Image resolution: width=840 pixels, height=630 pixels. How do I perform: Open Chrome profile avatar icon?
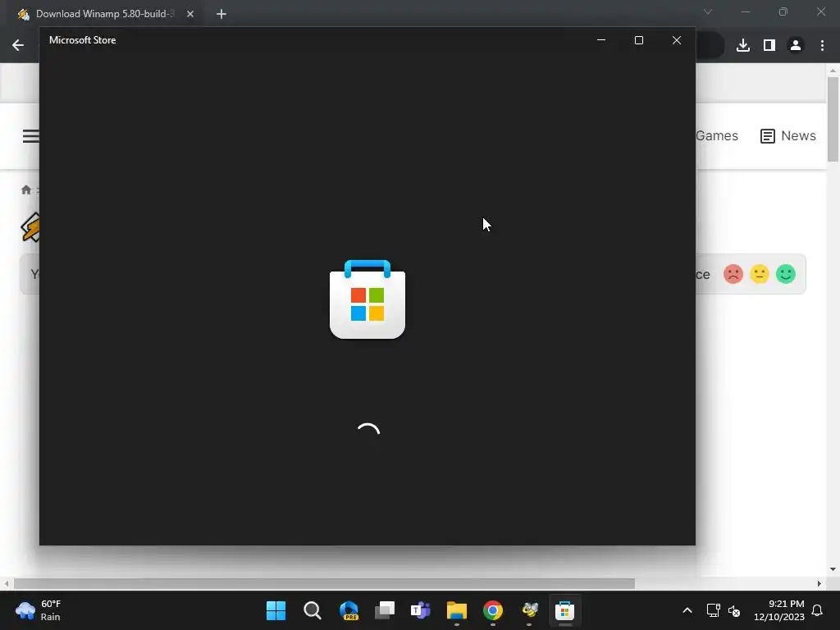(x=796, y=45)
